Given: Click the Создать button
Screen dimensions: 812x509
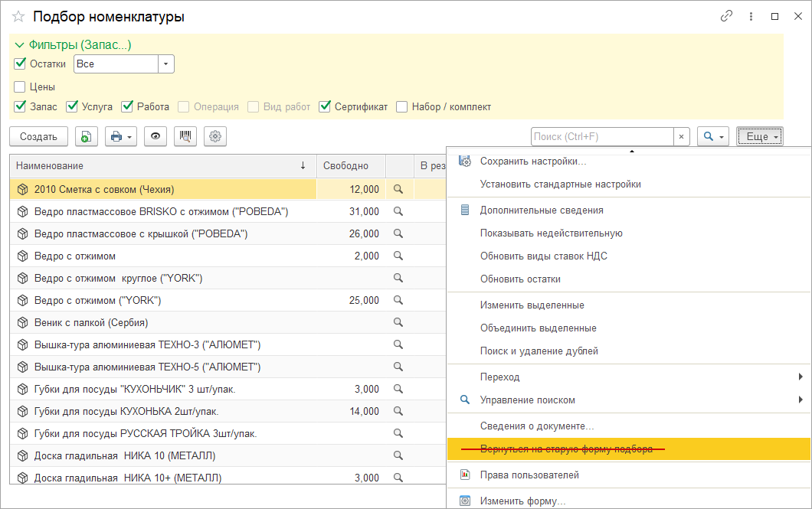Looking at the screenshot, I should [38, 136].
